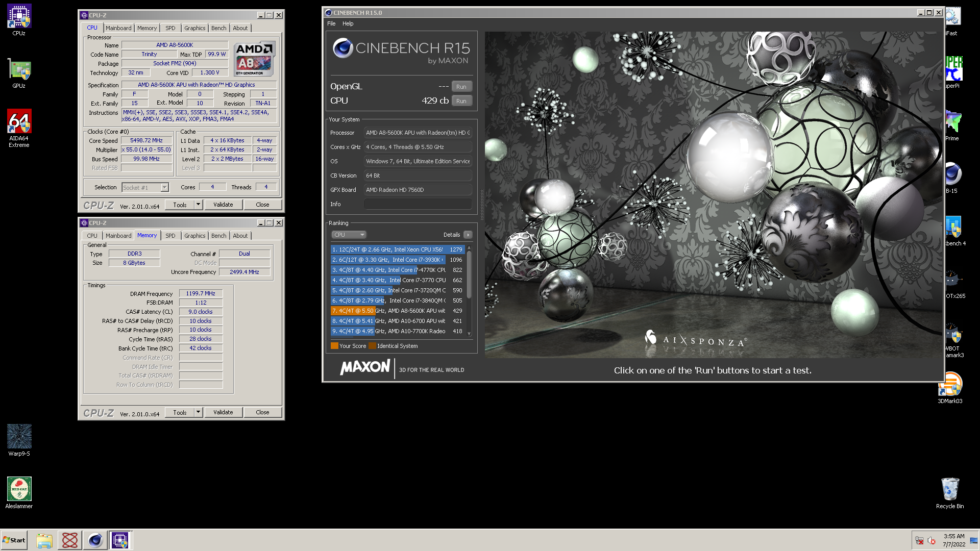Click the ranking list scrollbar
The height and width of the screenshot is (551, 980).
coord(469,275)
